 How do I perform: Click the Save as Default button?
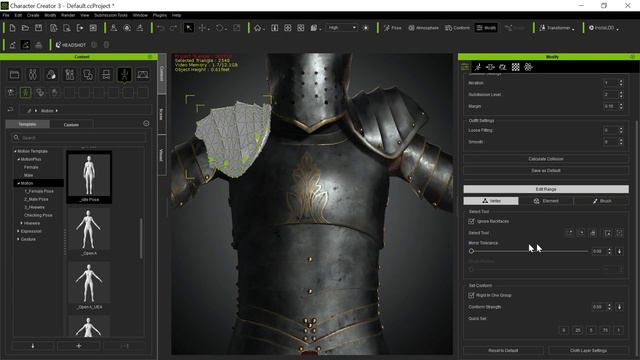click(546, 171)
